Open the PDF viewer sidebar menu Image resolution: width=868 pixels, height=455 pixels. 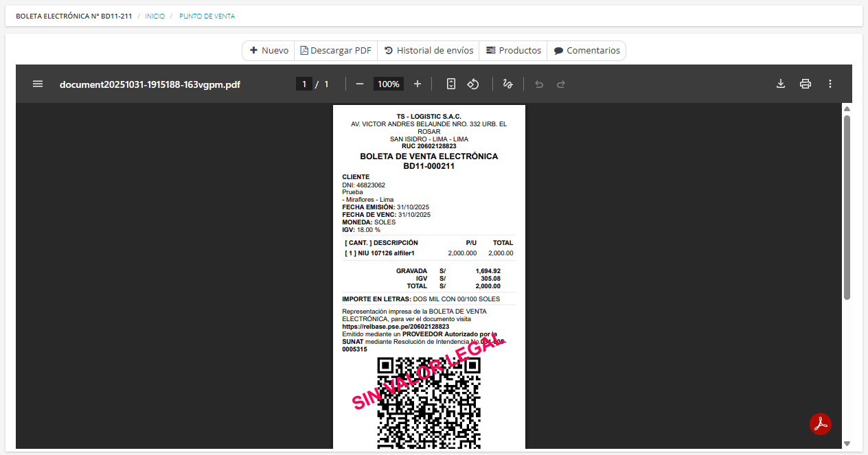38,84
